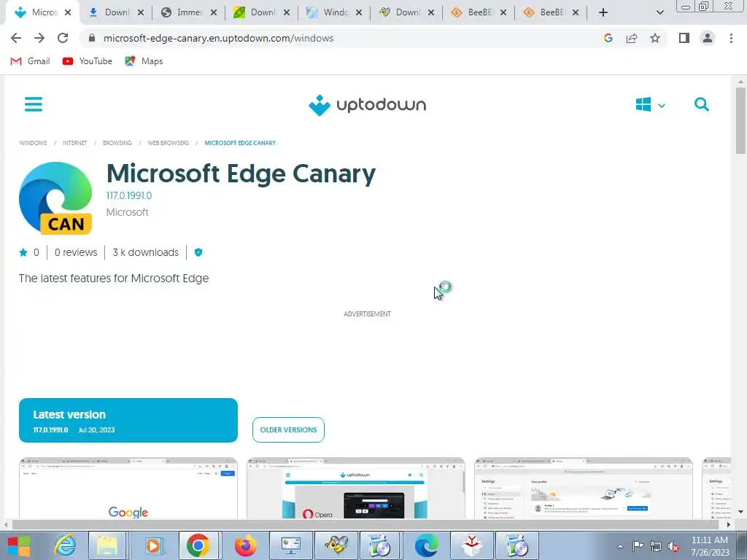The height and width of the screenshot is (560, 747).
Task: Click the scroll down arrow
Action: click(740, 513)
